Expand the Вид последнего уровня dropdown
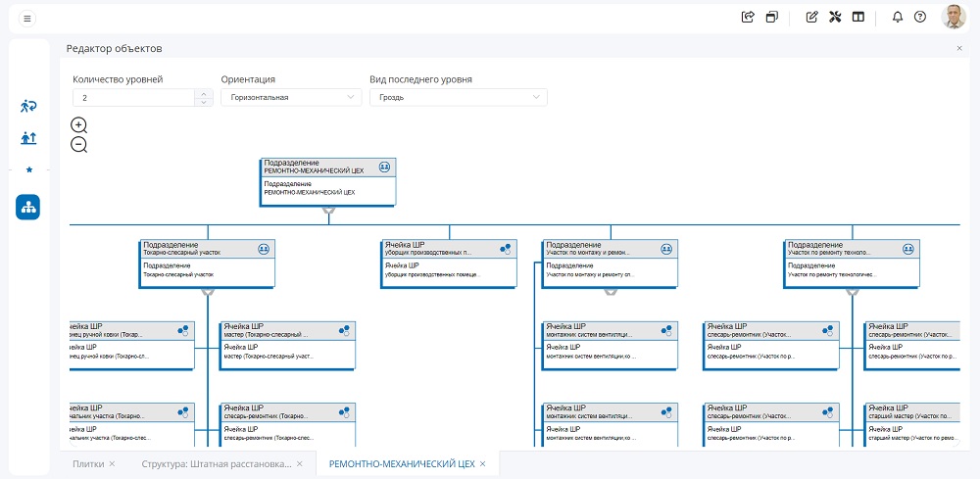 (458, 98)
